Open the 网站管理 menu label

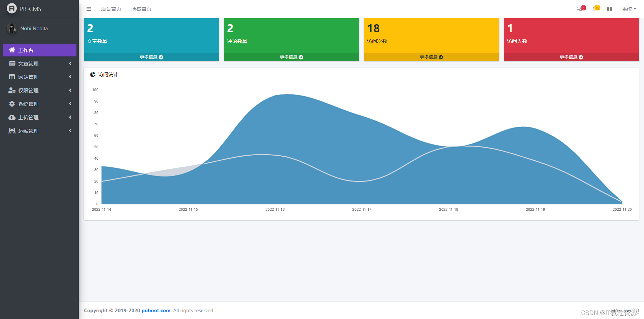(28, 77)
